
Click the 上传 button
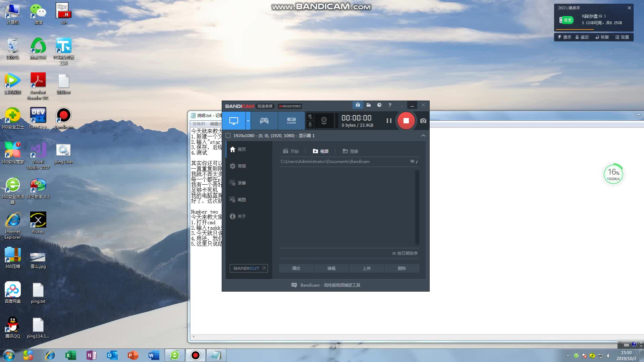pyautogui.click(x=367, y=268)
